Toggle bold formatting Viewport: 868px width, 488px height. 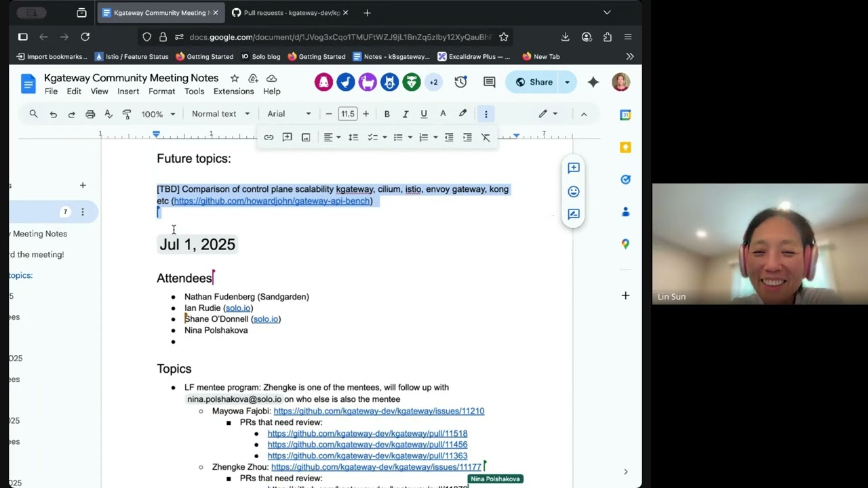point(387,114)
